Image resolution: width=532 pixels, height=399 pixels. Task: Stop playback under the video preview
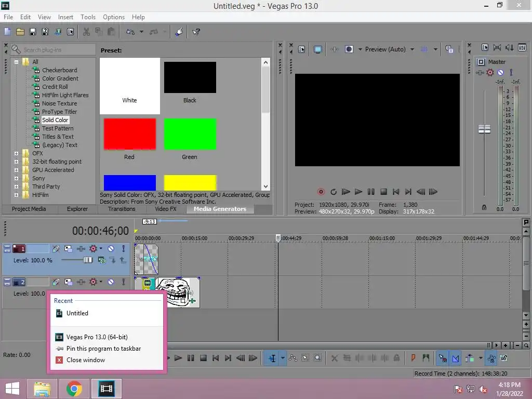click(383, 192)
